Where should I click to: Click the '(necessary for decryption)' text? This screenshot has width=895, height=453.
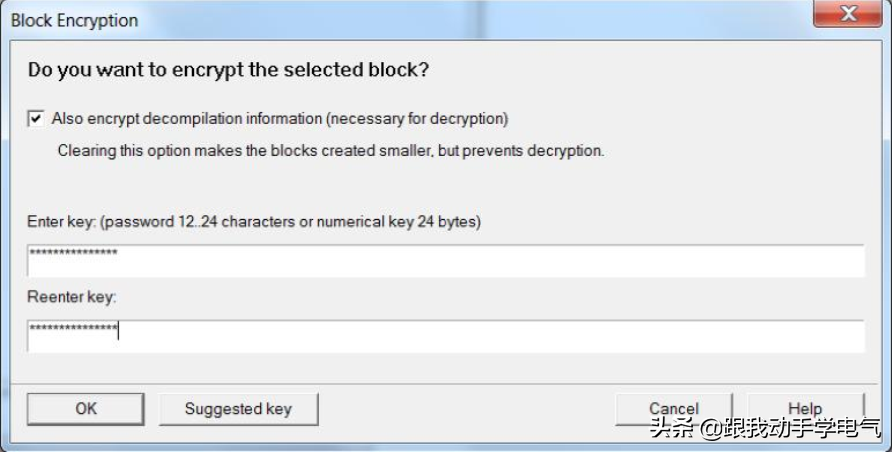[x=417, y=119]
